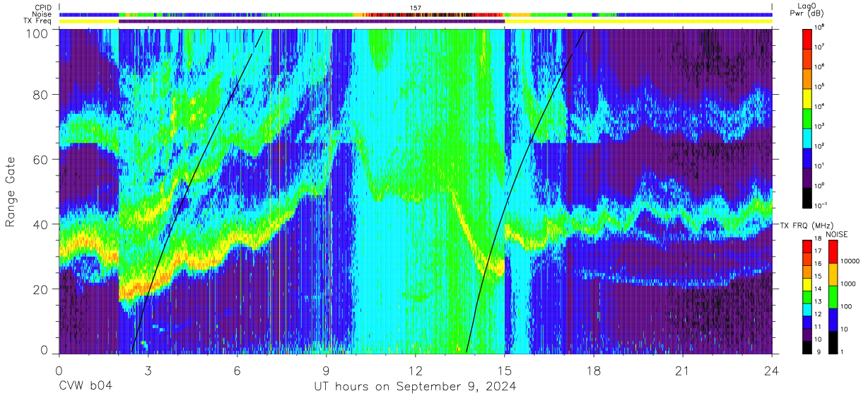Pick the purple segment of TX FRQ colorbar
Viewport: 868px width, 401px height.
pyautogui.click(x=807, y=335)
